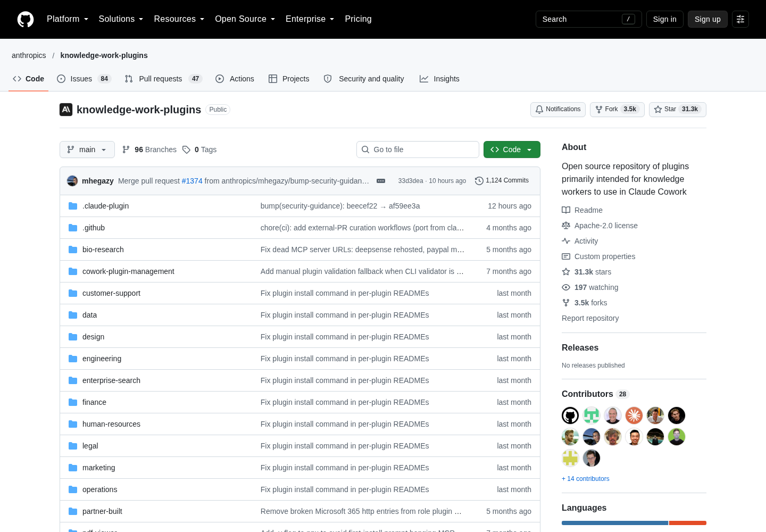Viewport: 766px width, 532px height.
Task: Switch to the Issues tab
Action: coord(84,79)
